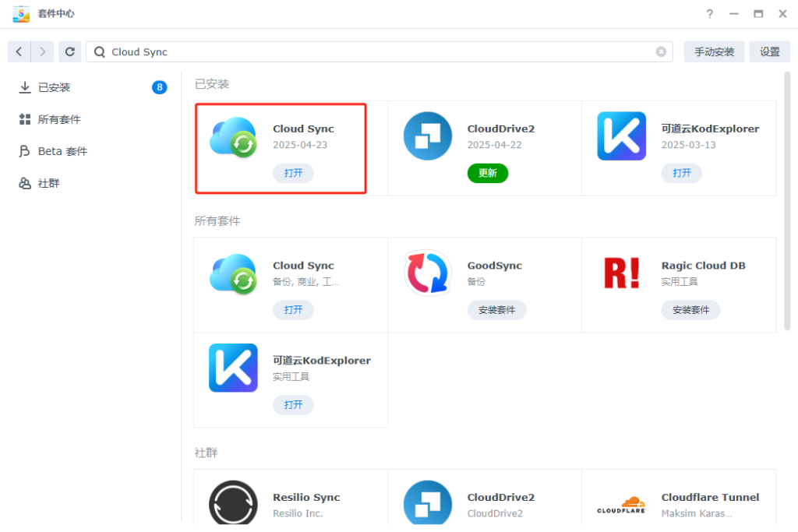Click the 所有套件 grid icon in sidebar
Viewport: 798px width, 532px height.
pyautogui.click(x=24, y=119)
